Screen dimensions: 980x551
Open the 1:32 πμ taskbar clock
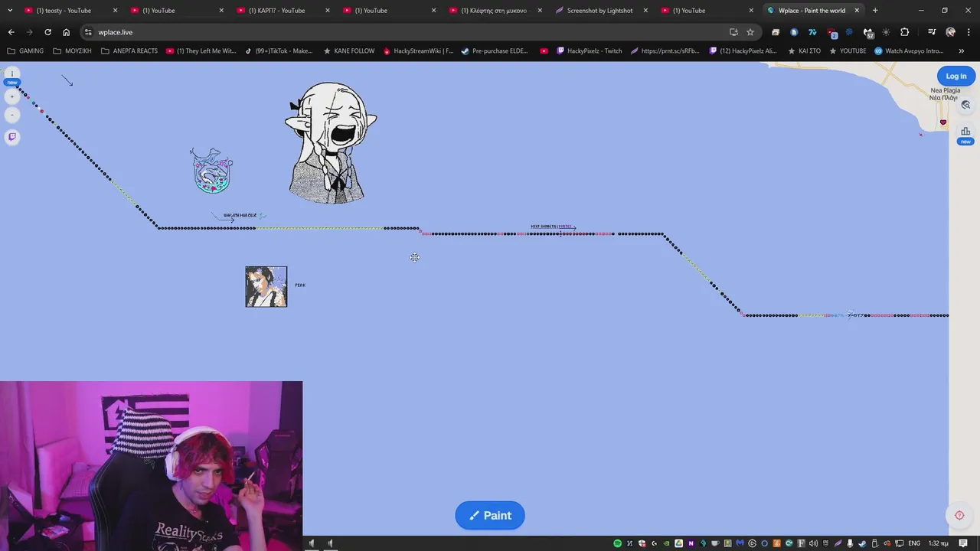939,543
